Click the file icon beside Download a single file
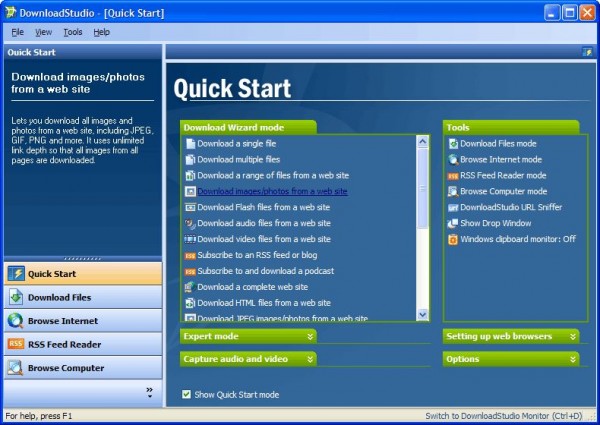Image resolution: width=600 pixels, height=425 pixels. click(190, 144)
